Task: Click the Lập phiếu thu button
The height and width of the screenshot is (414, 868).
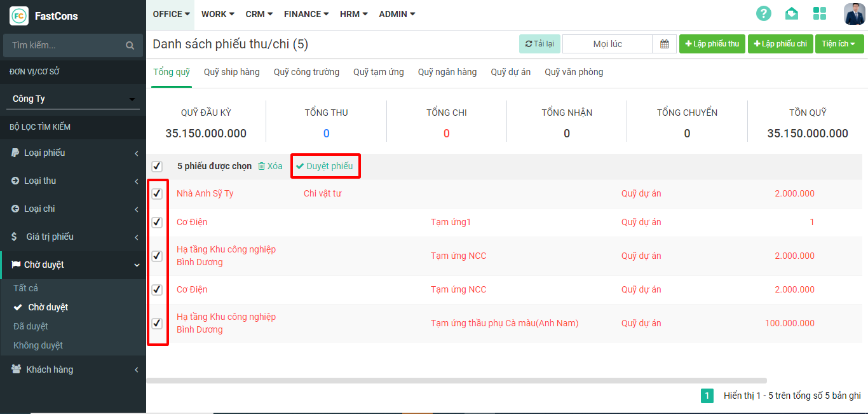Action: [712, 44]
